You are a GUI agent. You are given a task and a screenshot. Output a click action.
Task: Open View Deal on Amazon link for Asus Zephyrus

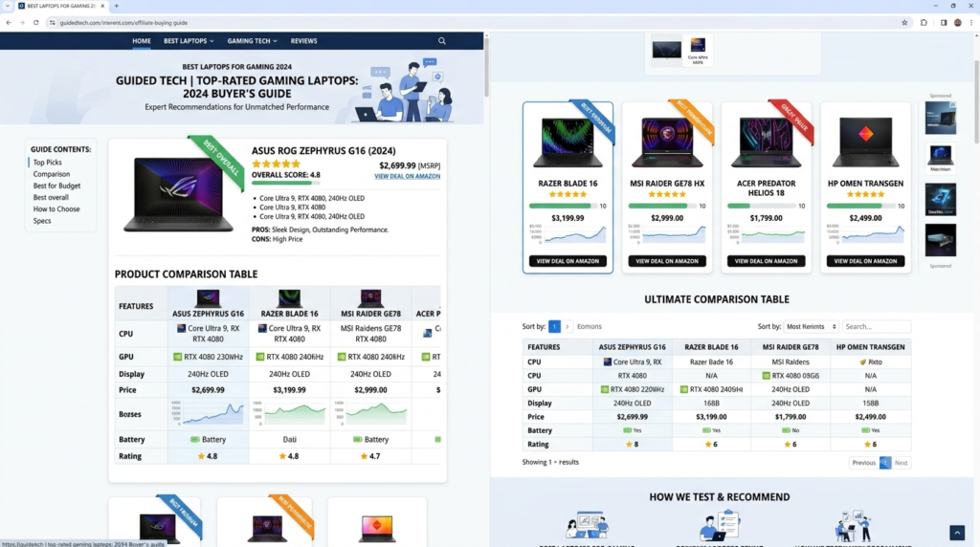coord(407,176)
